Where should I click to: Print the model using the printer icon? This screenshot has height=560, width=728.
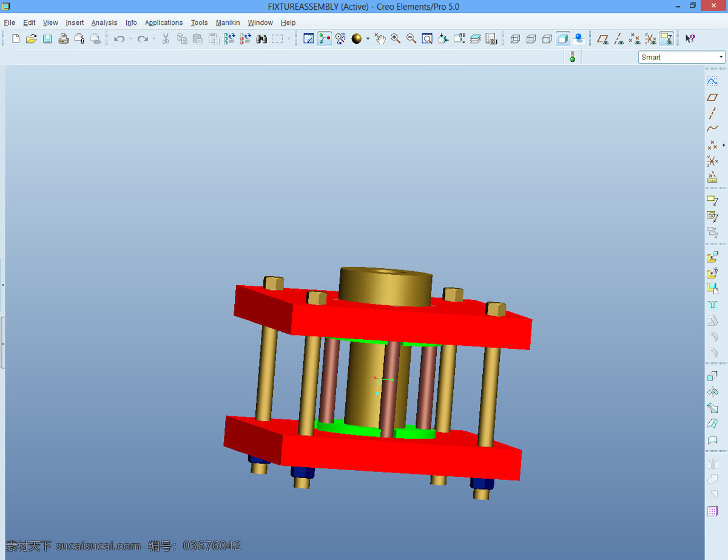click(x=63, y=39)
